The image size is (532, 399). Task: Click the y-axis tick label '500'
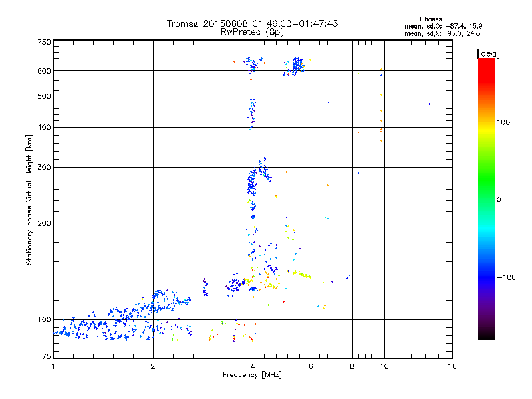pos(44,96)
